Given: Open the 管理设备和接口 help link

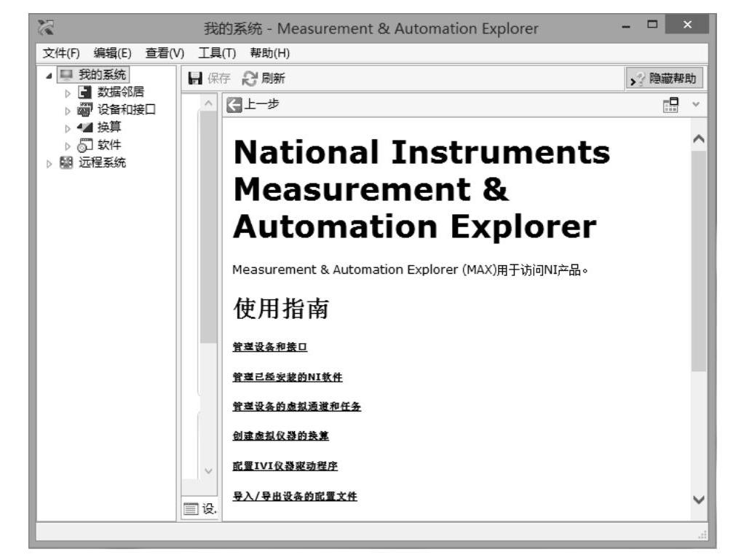Looking at the screenshot, I should point(269,347).
